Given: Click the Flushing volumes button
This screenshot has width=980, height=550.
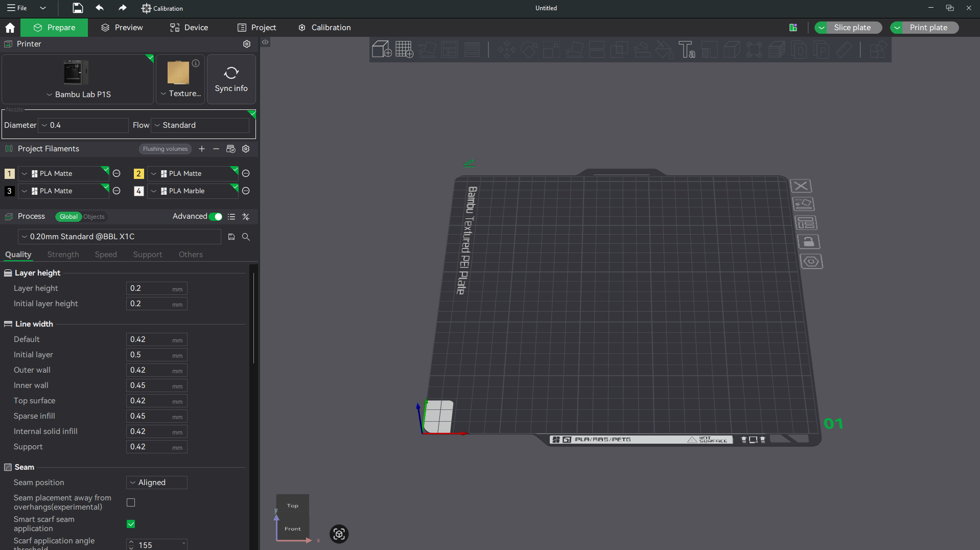Looking at the screenshot, I should pos(165,149).
